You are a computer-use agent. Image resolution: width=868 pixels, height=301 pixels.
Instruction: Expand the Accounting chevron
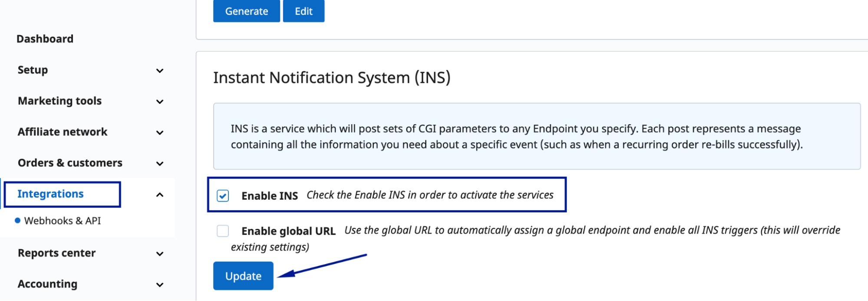[160, 284]
